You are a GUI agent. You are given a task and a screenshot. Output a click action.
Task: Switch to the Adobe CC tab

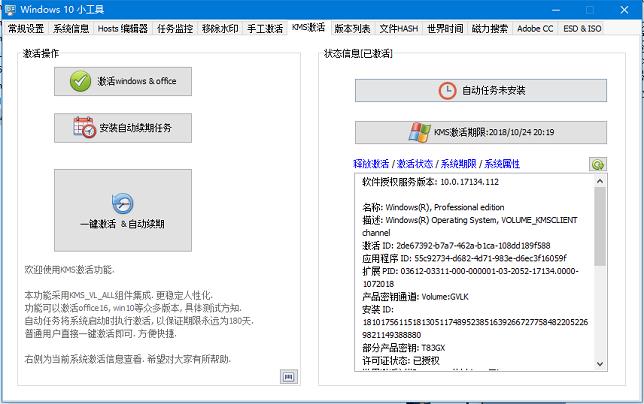coord(535,29)
